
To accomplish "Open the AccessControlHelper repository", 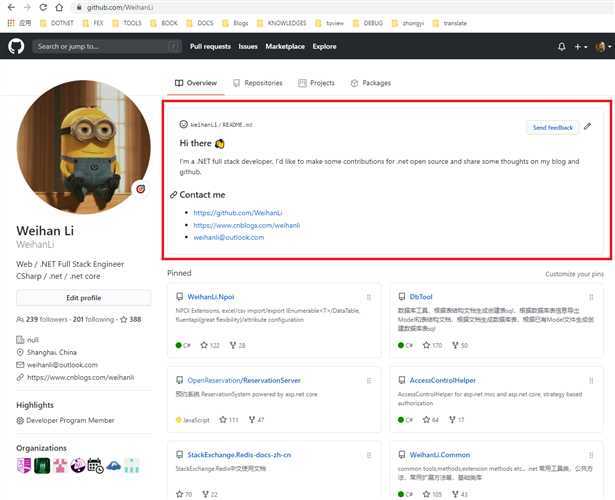I will pos(442,380).
